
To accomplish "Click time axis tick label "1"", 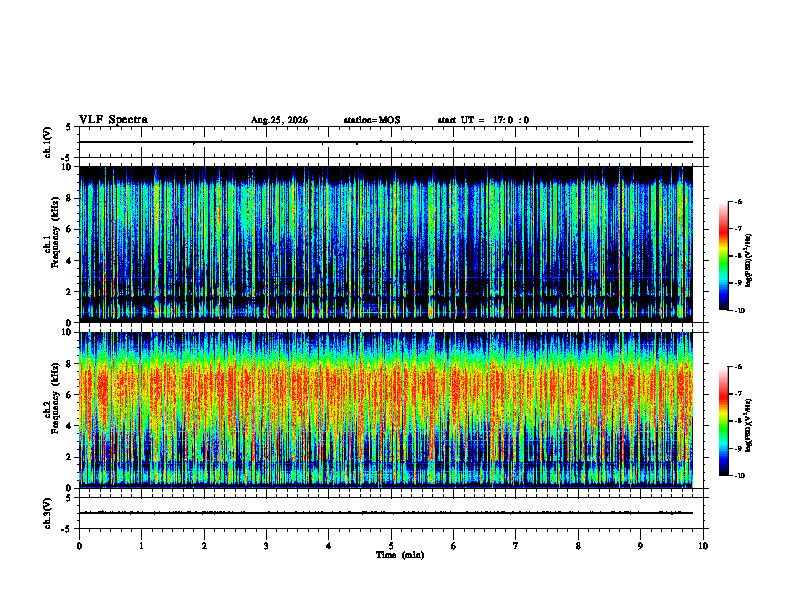I will (141, 546).
